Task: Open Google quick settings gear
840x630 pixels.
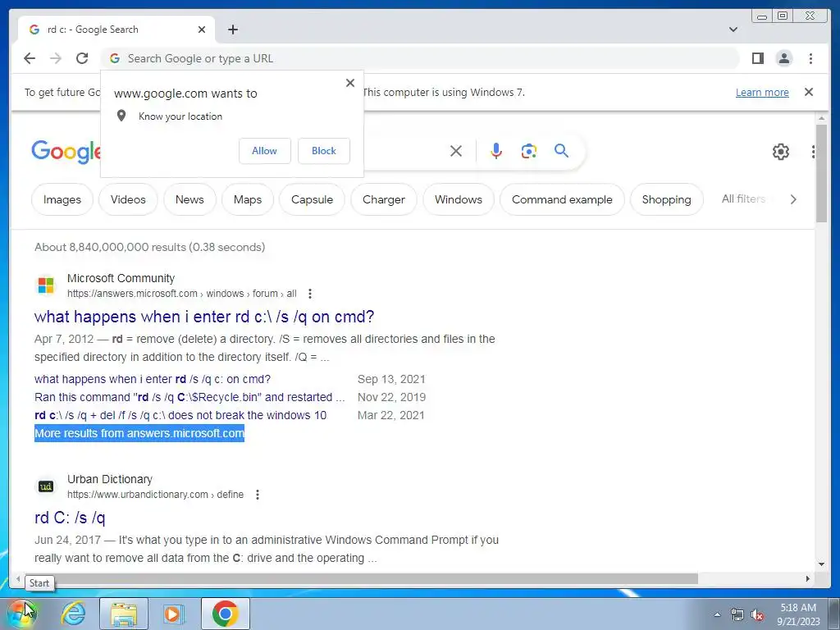Action: tap(781, 152)
